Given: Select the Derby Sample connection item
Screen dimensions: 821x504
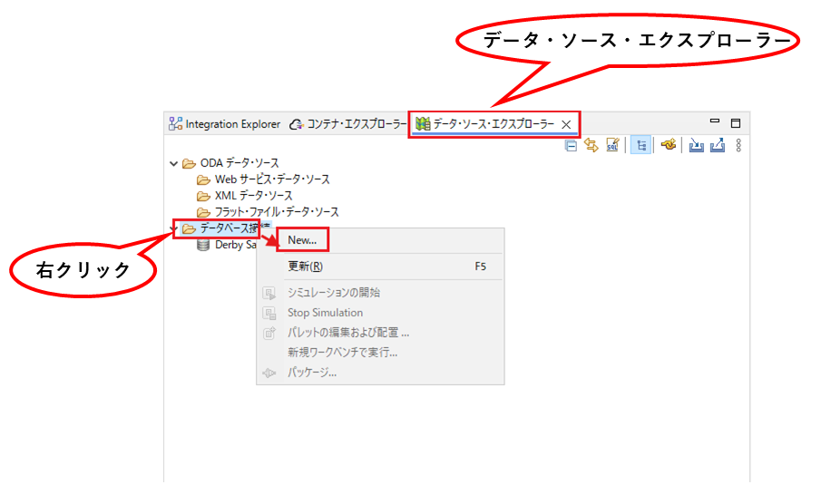Looking at the screenshot, I should [x=236, y=245].
